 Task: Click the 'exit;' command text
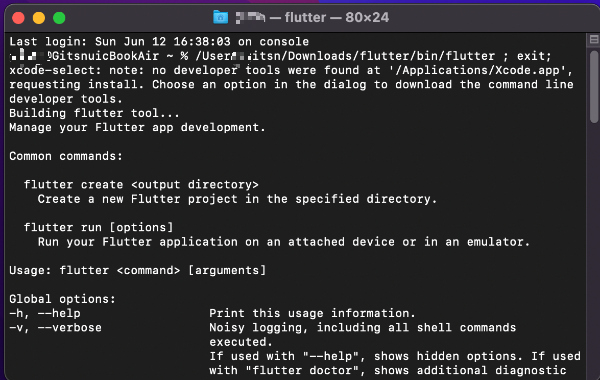pos(534,56)
